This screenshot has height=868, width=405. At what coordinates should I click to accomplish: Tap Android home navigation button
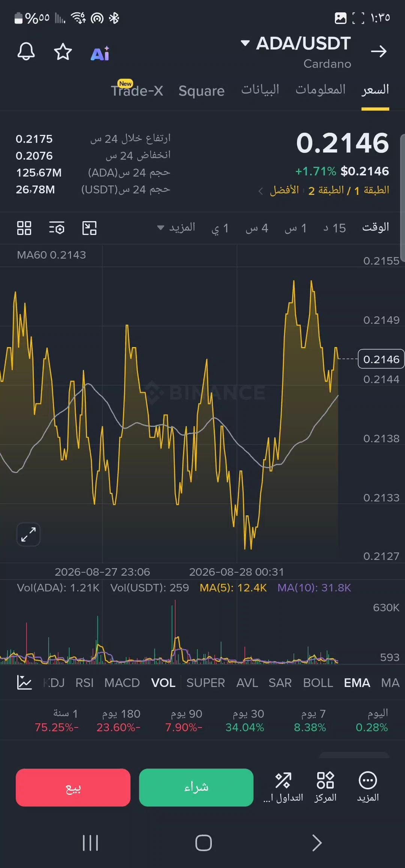pyautogui.click(x=204, y=843)
